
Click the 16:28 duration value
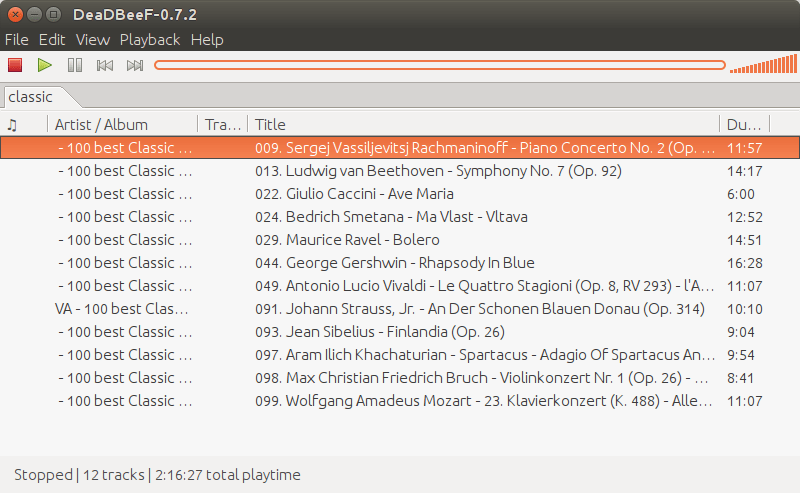tap(744, 263)
